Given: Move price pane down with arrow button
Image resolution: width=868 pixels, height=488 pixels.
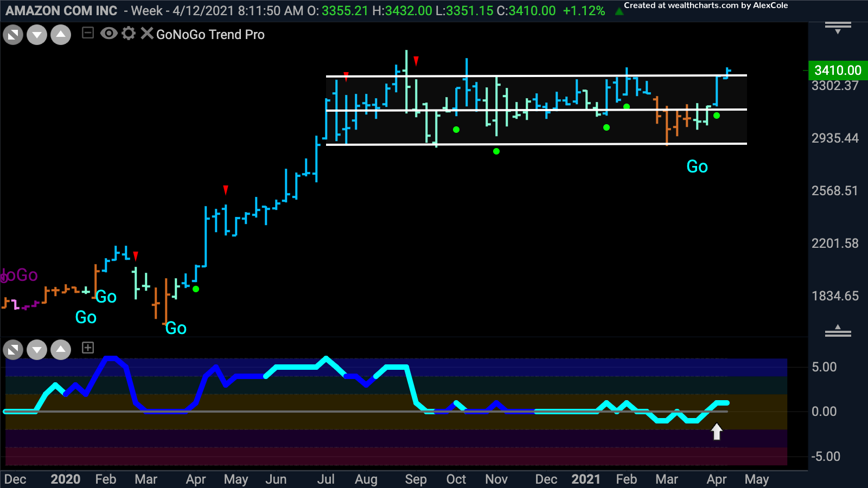Looking at the screenshot, I should (37, 35).
